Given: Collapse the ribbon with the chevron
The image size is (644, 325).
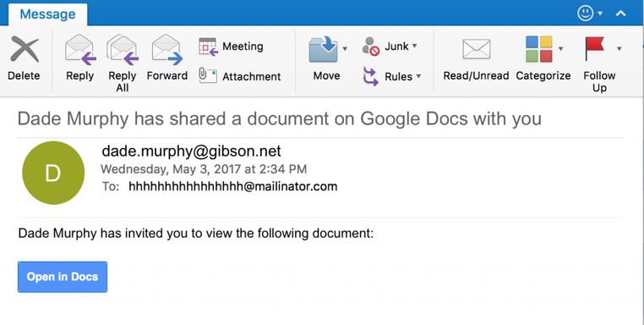Looking at the screenshot, I should pyautogui.click(x=620, y=14).
